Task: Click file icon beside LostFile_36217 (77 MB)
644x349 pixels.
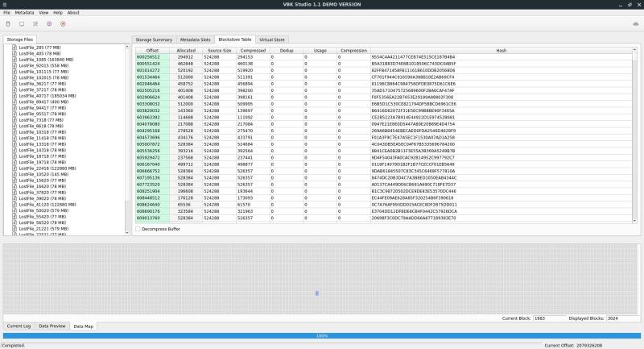Action: pos(14,84)
